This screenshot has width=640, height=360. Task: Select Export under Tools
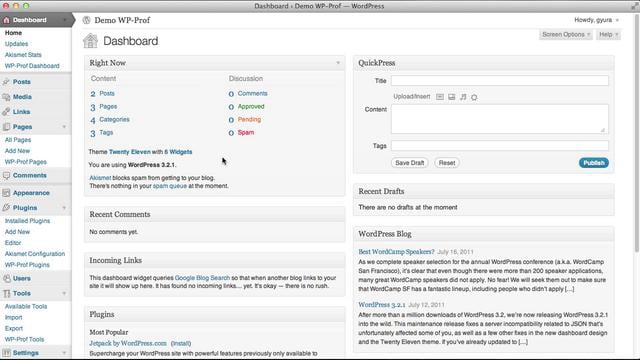[14, 329]
